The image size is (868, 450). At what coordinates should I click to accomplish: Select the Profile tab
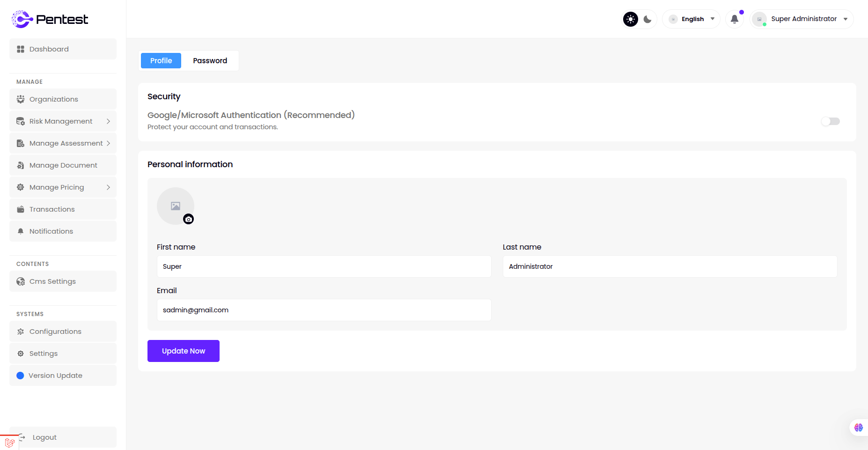161,61
